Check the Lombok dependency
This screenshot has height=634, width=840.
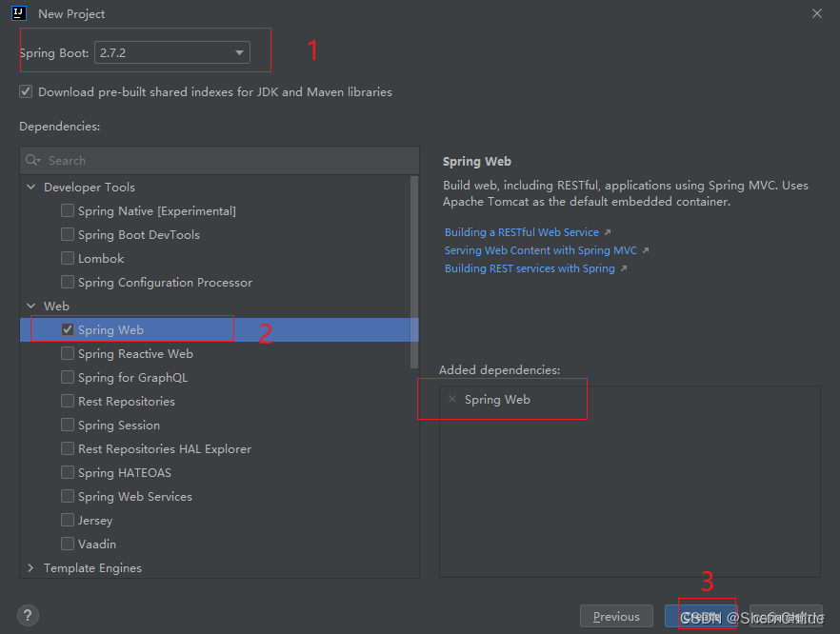pyautogui.click(x=68, y=258)
